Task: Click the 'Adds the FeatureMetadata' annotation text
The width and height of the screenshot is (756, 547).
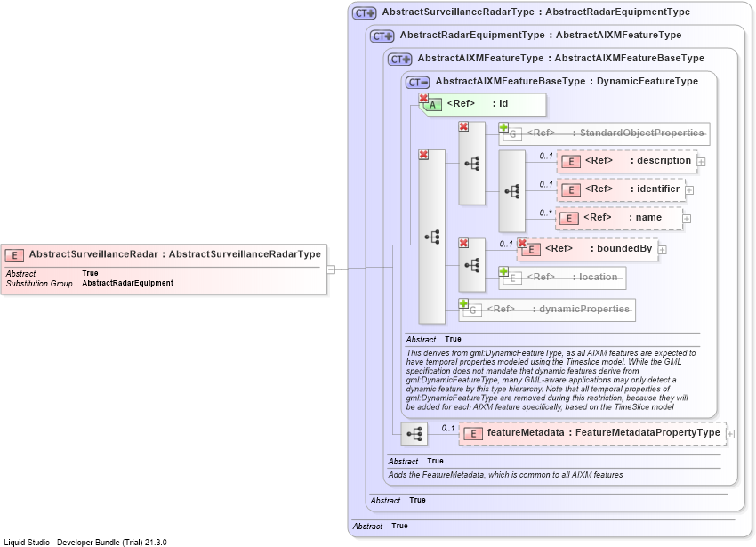Action: 505,475
